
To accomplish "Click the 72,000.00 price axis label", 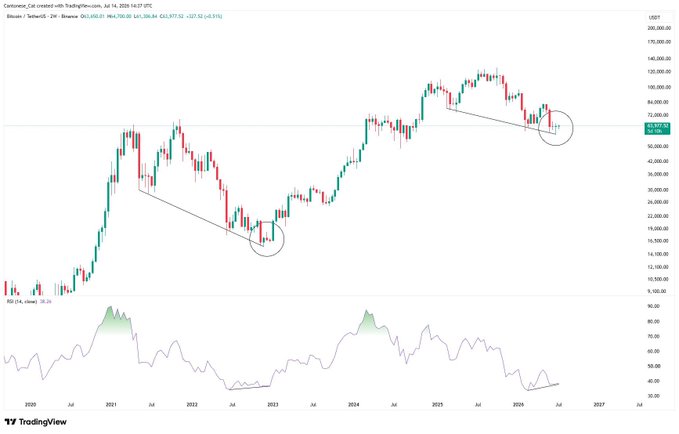I will tap(659, 115).
